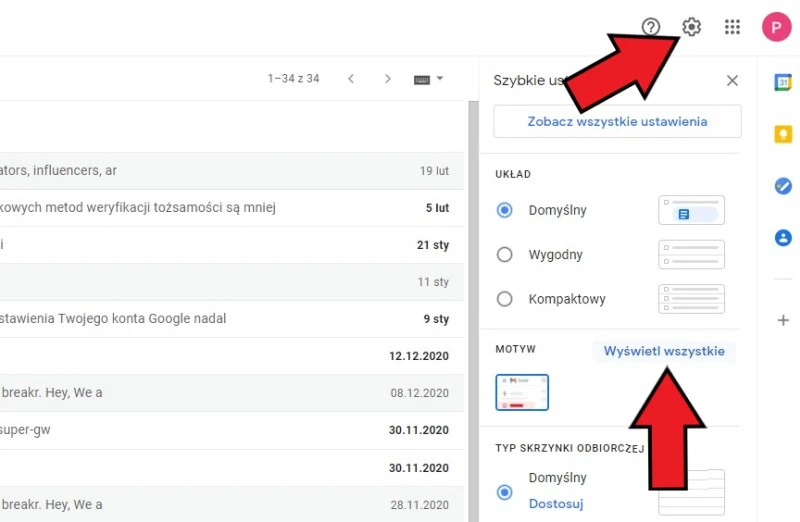
Task: Open the account avatar P
Action: pos(776,27)
